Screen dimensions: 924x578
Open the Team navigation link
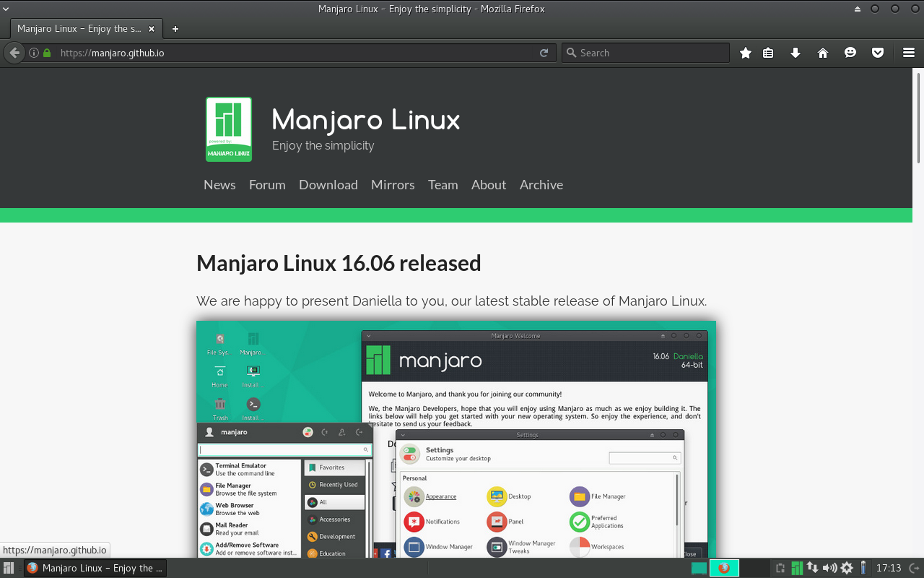443,185
